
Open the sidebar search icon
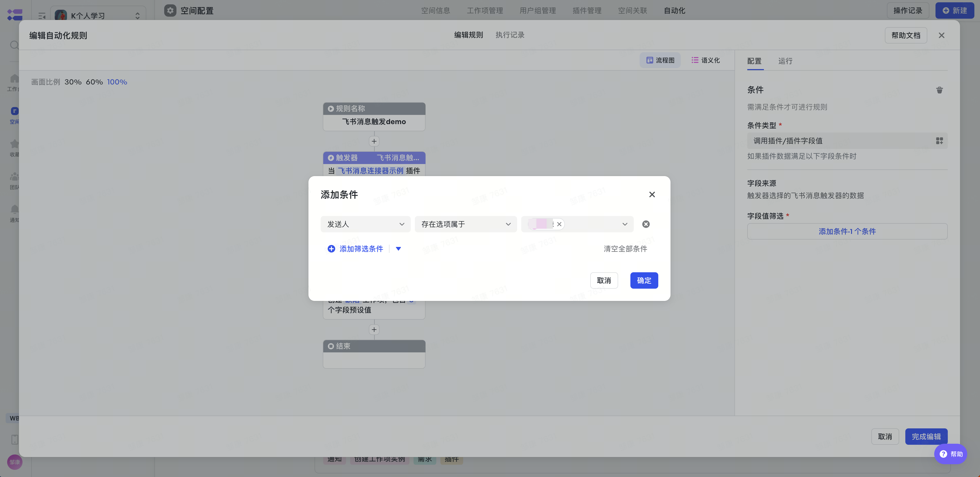[14, 45]
